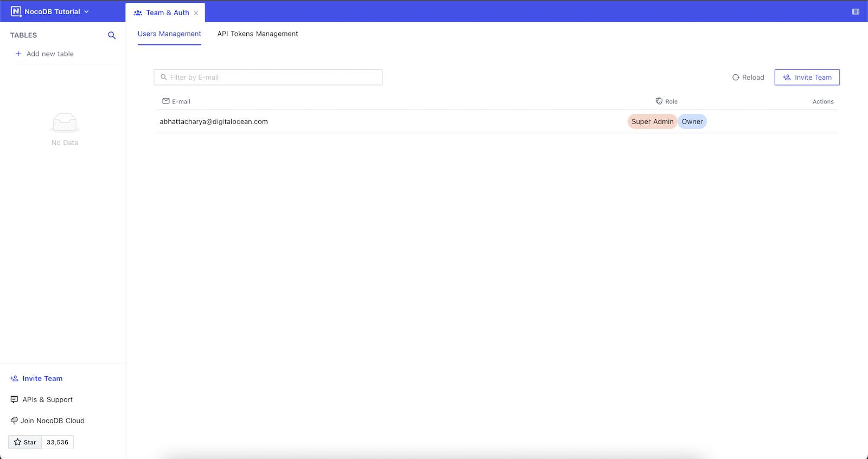Add a new table
This screenshot has height=459, width=868.
(x=44, y=54)
